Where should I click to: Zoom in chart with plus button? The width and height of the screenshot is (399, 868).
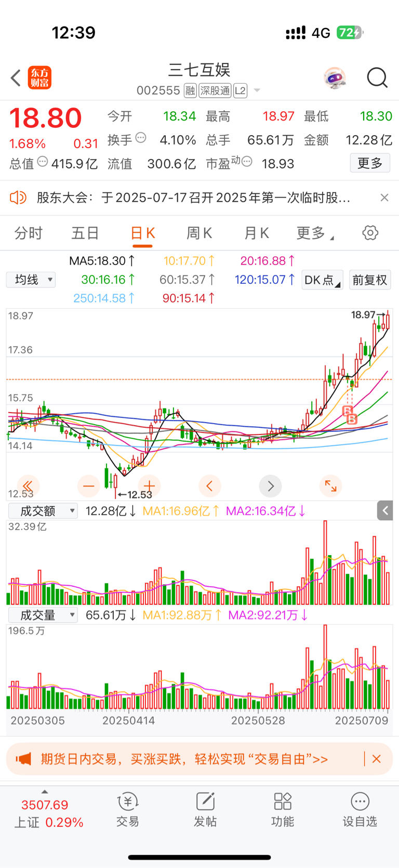tap(149, 486)
